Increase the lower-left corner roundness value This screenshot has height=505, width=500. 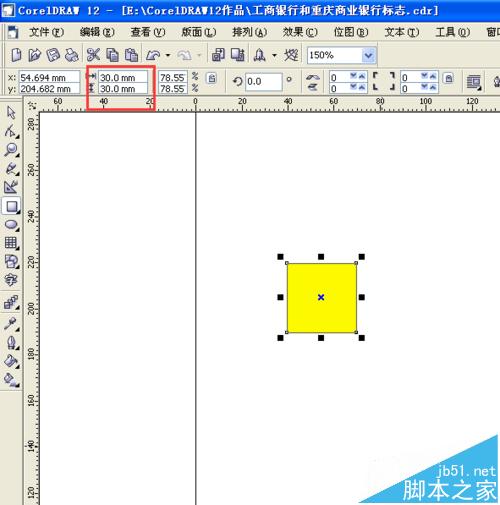362,87
